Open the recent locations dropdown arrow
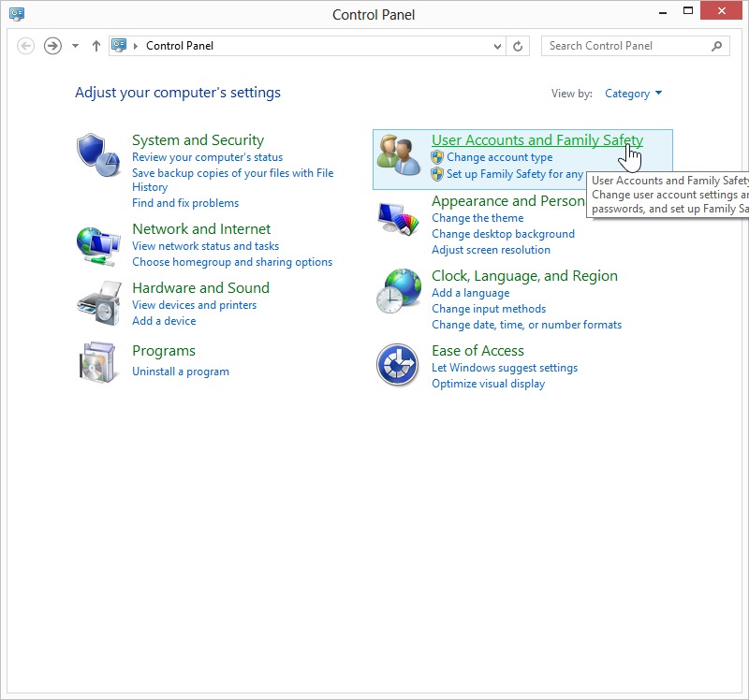The width and height of the screenshot is (749, 700). (x=76, y=46)
